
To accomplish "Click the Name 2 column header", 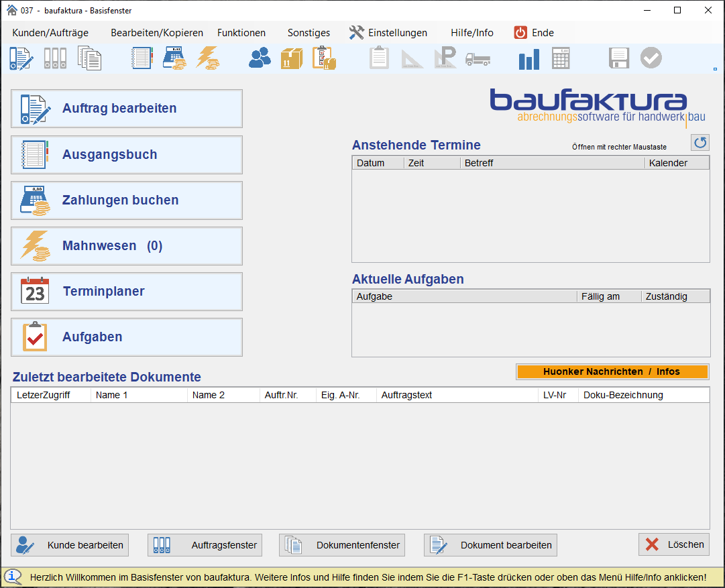I will pos(224,395).
